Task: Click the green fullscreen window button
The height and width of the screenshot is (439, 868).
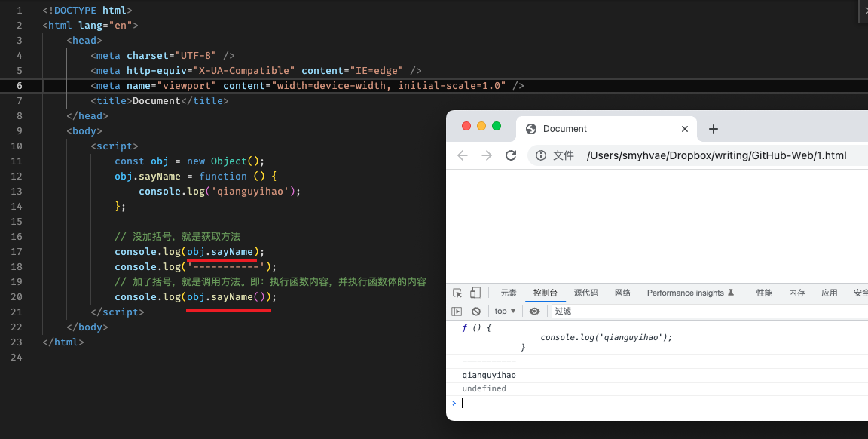Action: point(497,126)
